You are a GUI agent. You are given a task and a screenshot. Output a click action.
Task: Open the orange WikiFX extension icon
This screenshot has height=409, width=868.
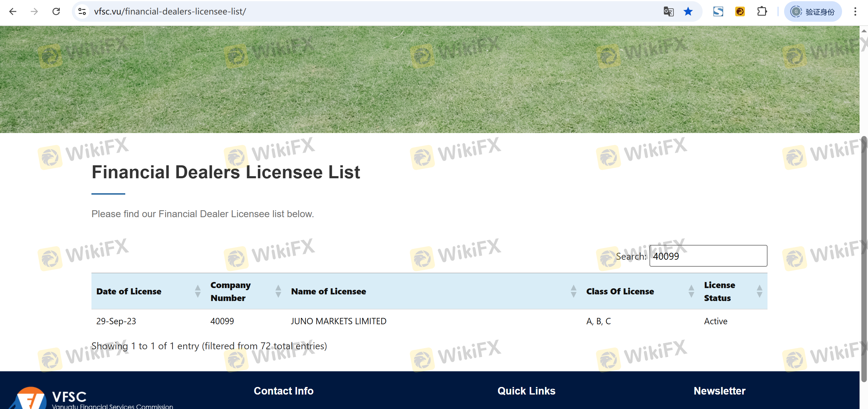click(740, 11)
